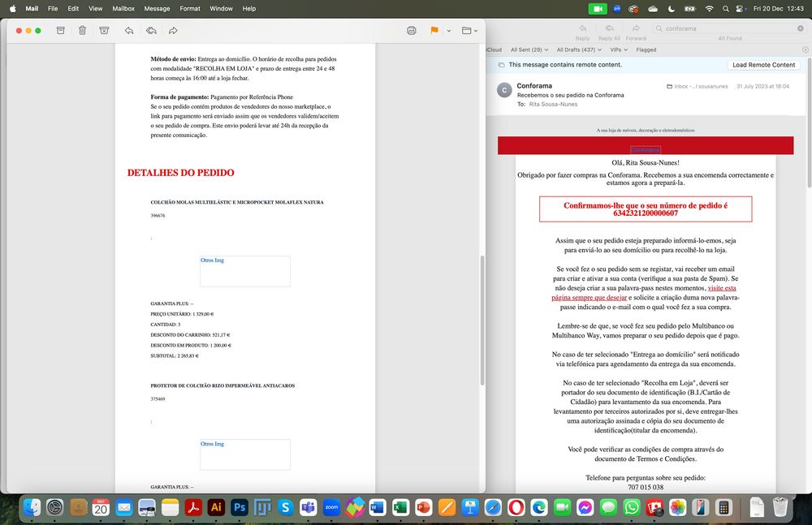
Task: Click the background message pane scrollbar
Action: [x=809, y=123]
